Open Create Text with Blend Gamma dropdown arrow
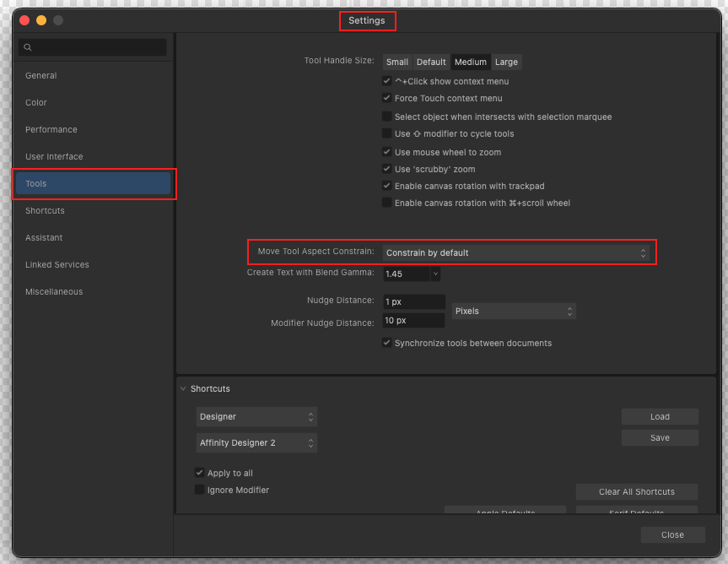The height and width of the screenshot is (564, 728). coord(435,274)
